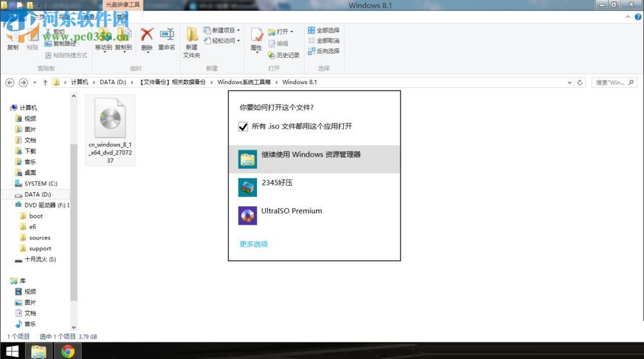Click Select all (全部选择) in ribbon
Image resolution: width=644 pixels, height=359 pixels.
point(324,30)
